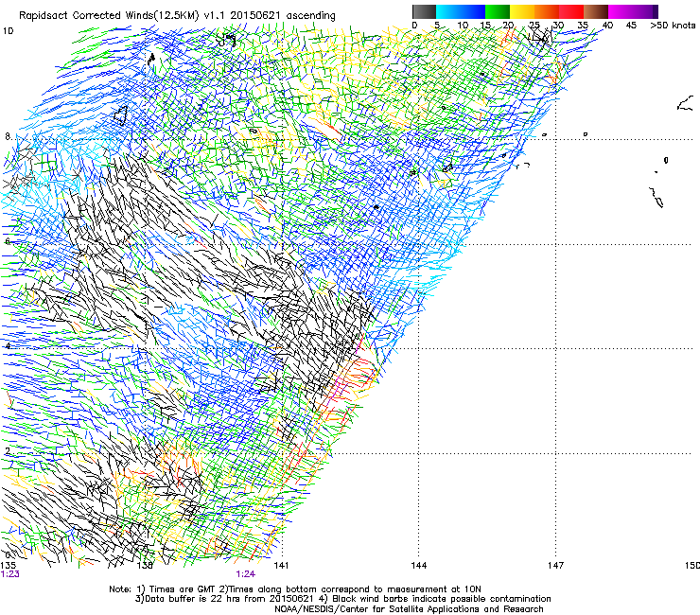
Task: Click longitude label '147' on the axis
Action: pos(555,566)
